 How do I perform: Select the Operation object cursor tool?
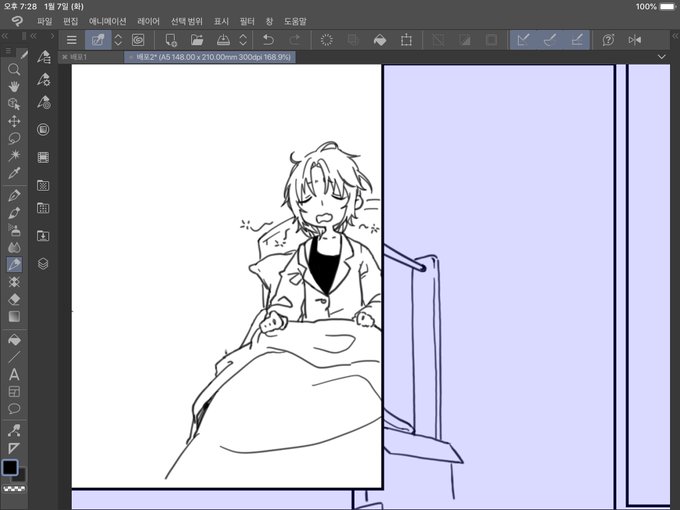pyautogui.click(x=14, y=104)
